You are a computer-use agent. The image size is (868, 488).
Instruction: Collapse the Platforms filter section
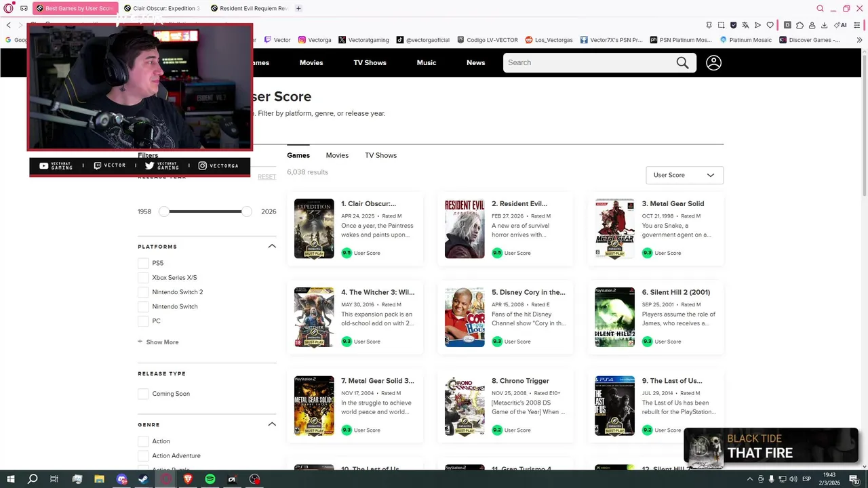[x=272, y=246]
